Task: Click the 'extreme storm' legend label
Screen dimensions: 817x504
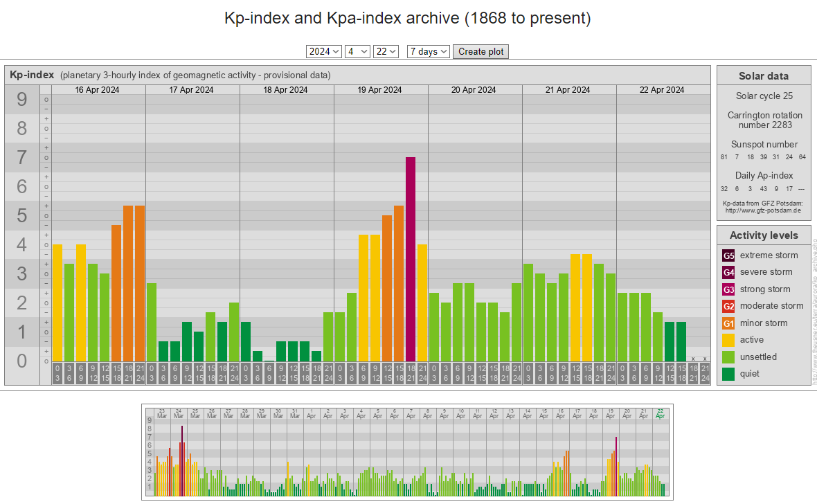Action: point(769,255)
